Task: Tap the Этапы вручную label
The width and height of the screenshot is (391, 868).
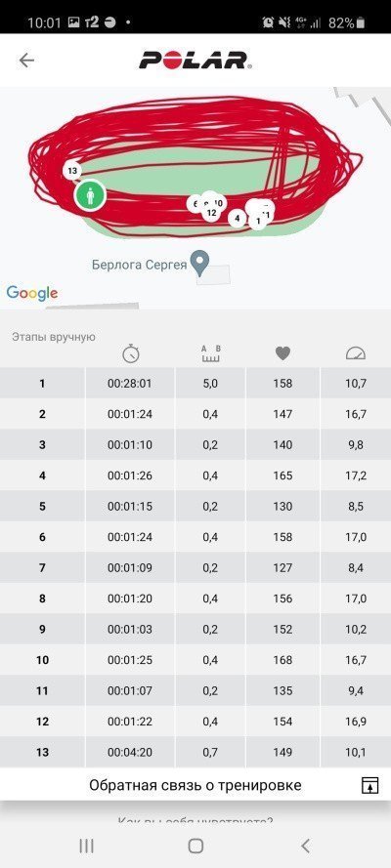Action: pos(54,337)
